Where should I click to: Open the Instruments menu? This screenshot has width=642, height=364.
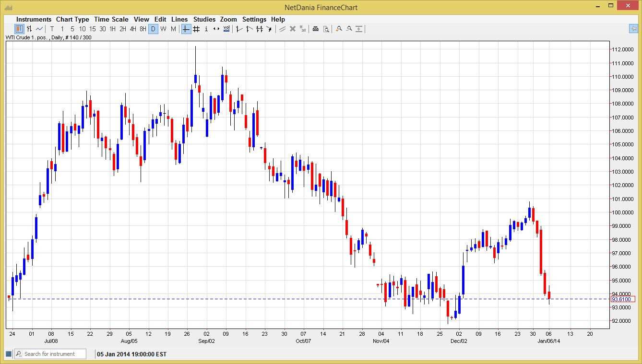click(34, 19)
